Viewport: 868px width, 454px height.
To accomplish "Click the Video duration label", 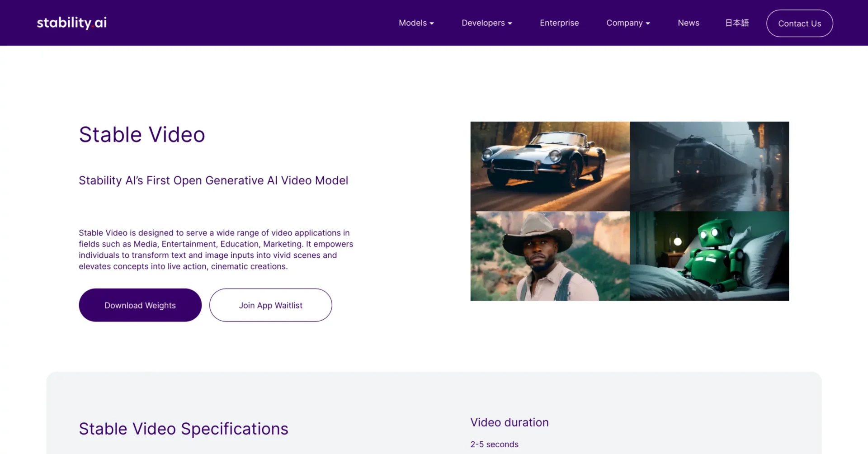I will tap(509, 422).
